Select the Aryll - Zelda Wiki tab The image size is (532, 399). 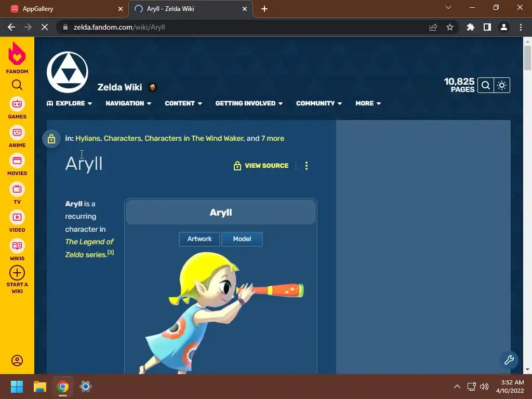(190, 9)
